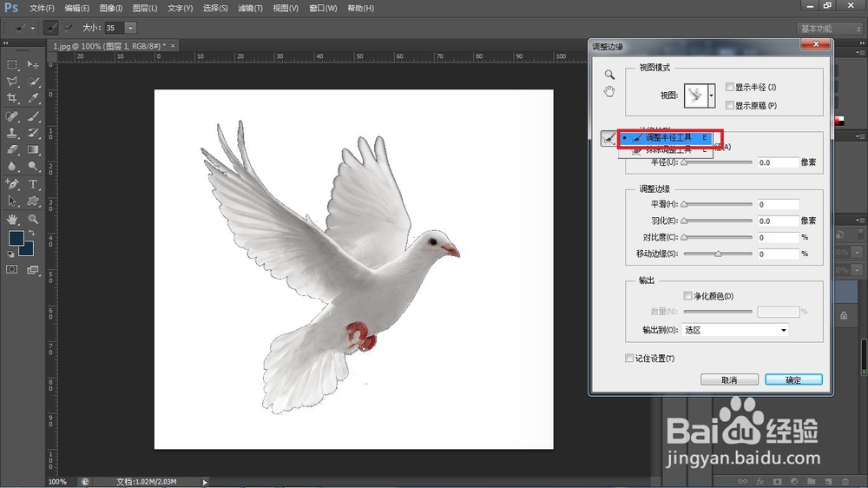Image resolution: width=868 pixels, height=488 pixels.
Task: Open the 图层(L) menu
Action: (x=145, y=9)
